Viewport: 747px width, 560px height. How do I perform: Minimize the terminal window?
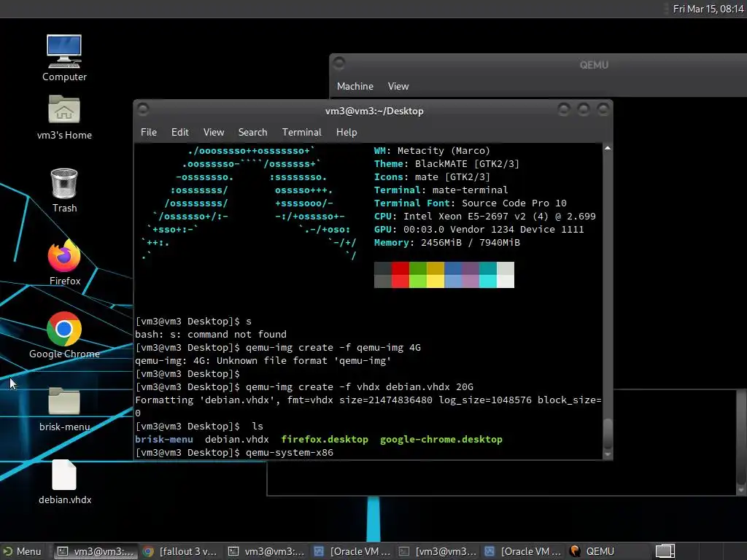564,110
